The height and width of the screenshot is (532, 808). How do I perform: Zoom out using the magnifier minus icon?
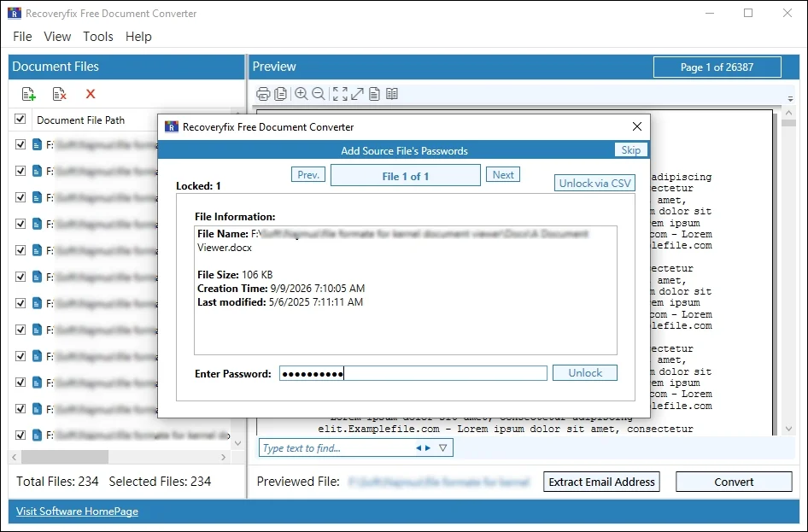(319, 94)
